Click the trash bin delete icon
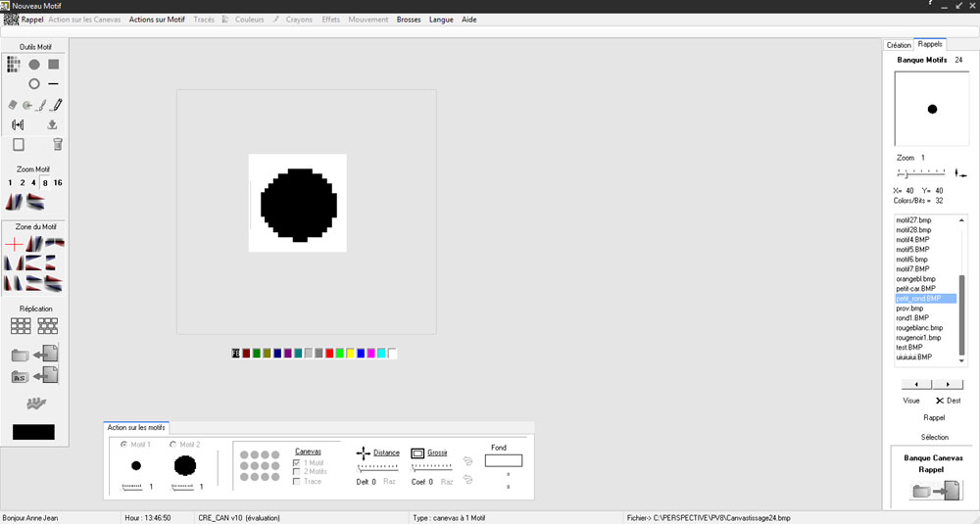Viewport: 980px width, 524px height. click(58, 144)
